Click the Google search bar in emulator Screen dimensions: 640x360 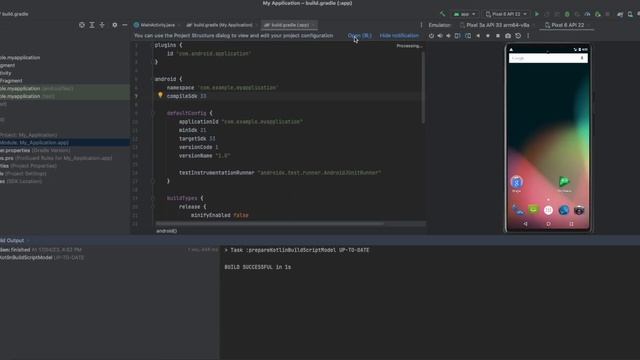(x=548, y=58)
